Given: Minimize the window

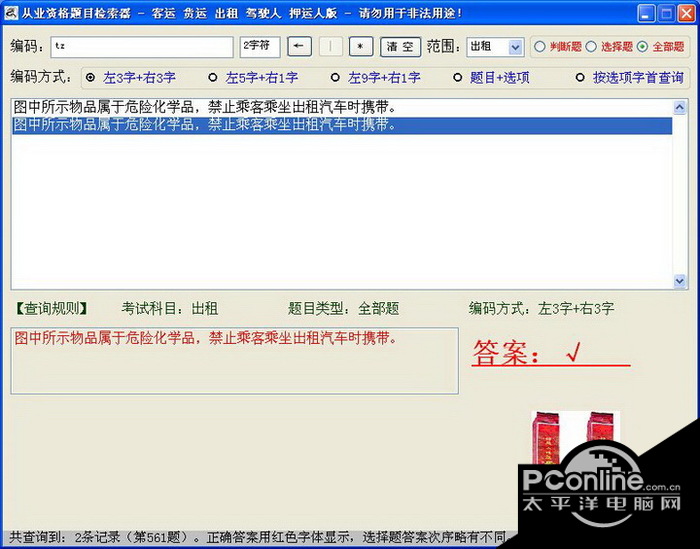Looking at the screenshot, I should click(x=646, y=13).
